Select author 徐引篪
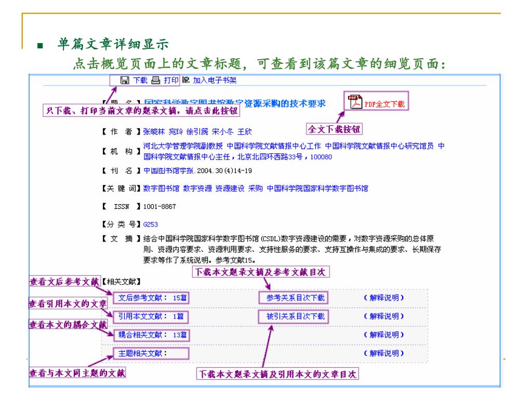 197,131
